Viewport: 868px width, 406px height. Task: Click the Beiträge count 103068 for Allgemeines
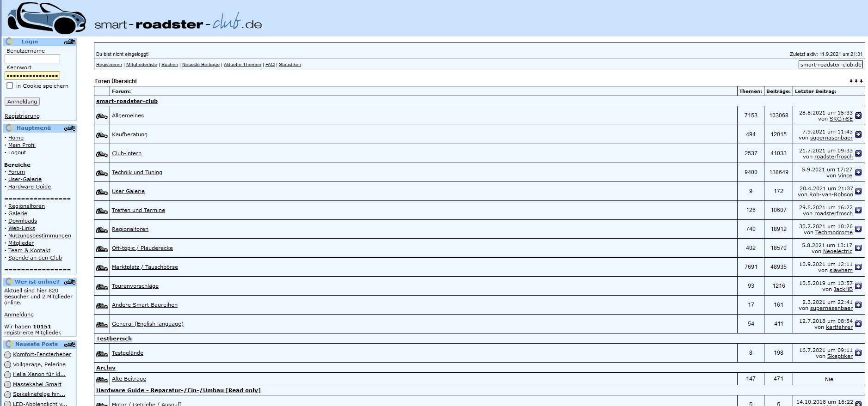click(779, 115)
